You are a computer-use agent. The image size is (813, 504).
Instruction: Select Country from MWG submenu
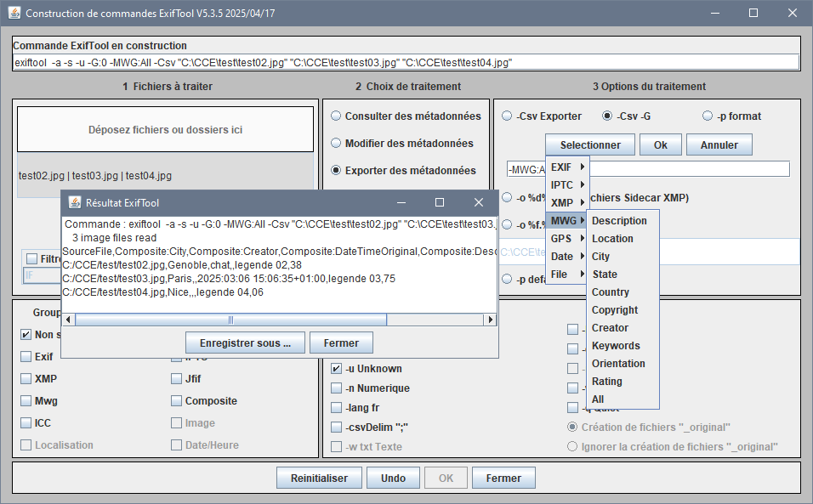623,292
